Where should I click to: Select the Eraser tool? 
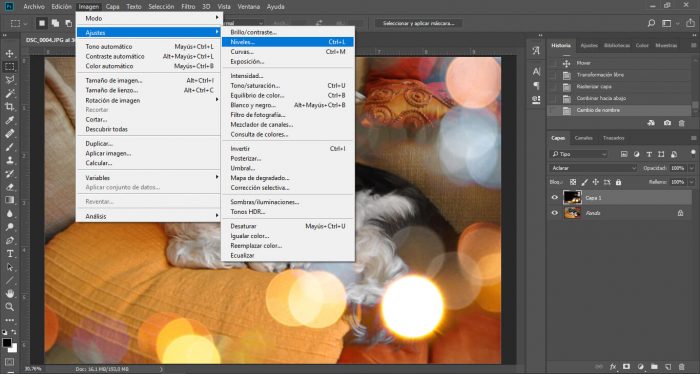(x=9, y=187)
